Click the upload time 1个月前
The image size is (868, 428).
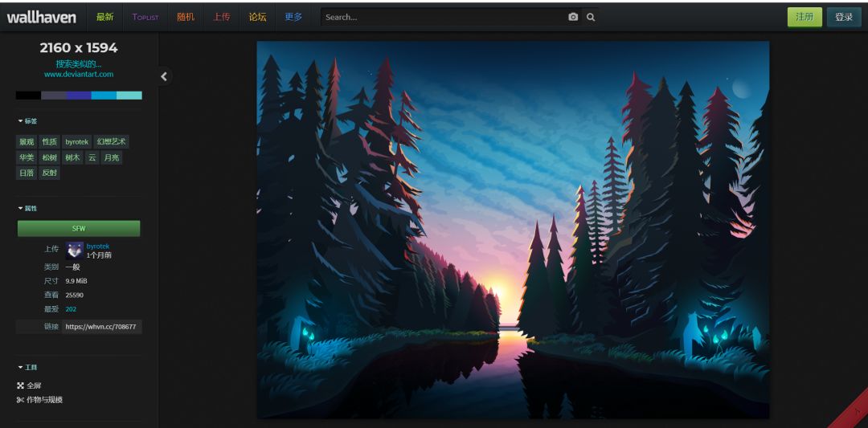pos(99,255)
